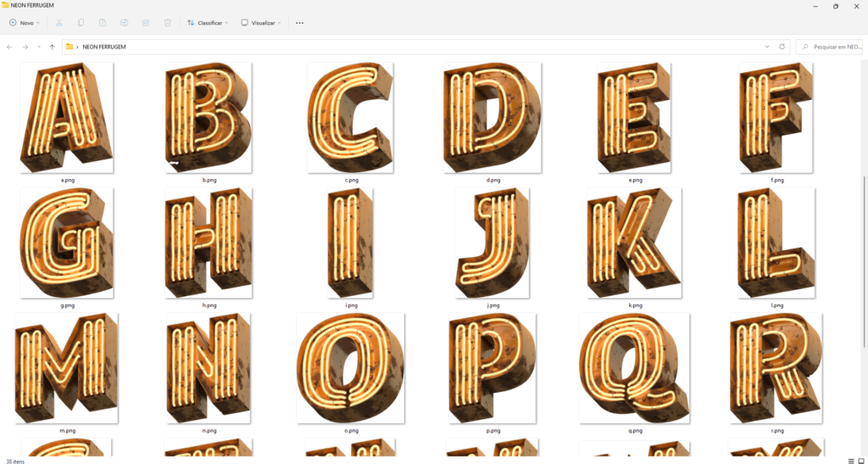
Task: Click the Cut scissors icon
Action: pyautogui.click(x=58, y=23)
